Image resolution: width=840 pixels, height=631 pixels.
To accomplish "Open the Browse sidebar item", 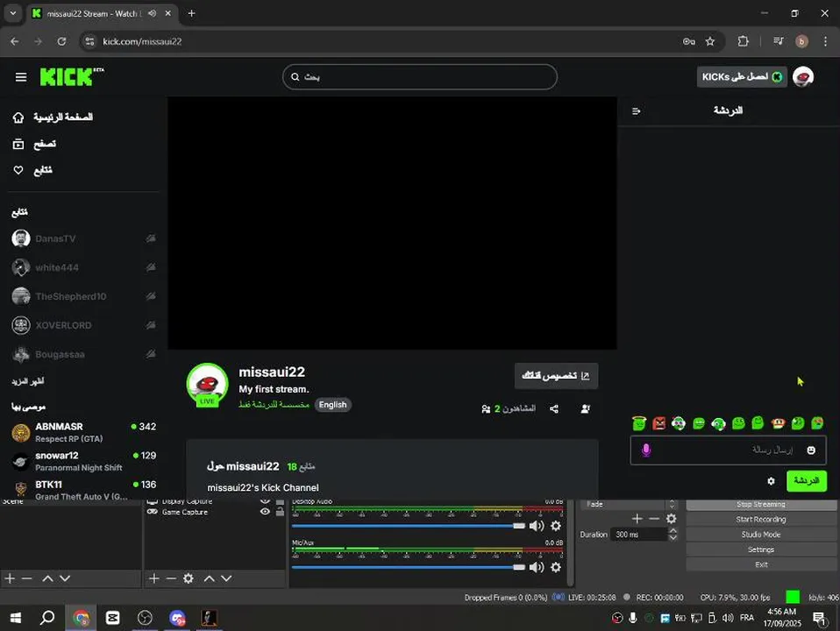I will point(34,144).
